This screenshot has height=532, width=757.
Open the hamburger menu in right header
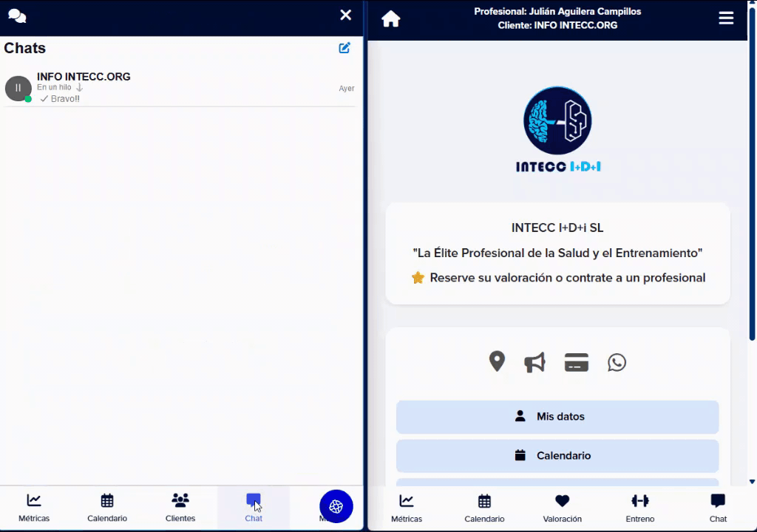pos(726,18)
